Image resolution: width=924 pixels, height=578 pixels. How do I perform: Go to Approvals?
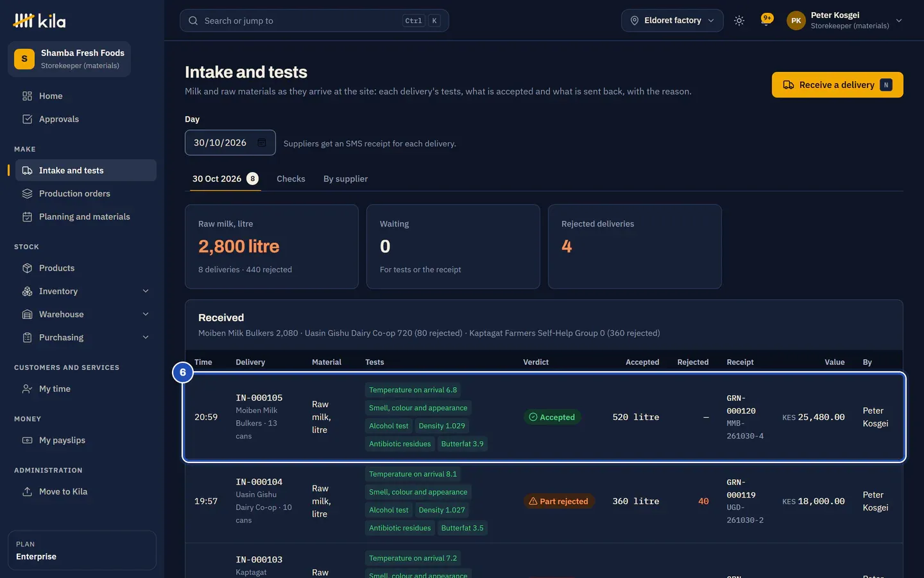point(86,119)
